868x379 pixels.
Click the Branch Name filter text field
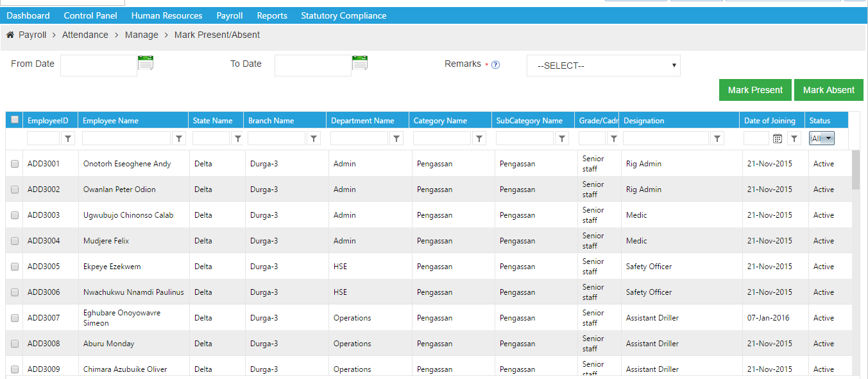click(277, 138)
